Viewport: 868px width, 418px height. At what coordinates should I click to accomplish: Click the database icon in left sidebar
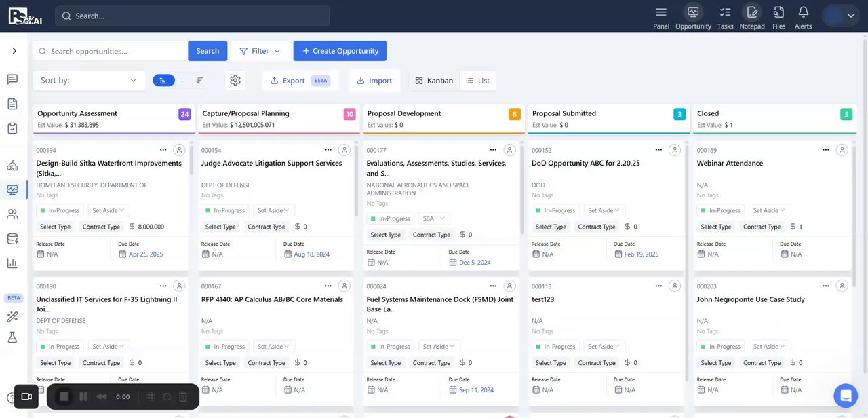click(x=12, y=239)
